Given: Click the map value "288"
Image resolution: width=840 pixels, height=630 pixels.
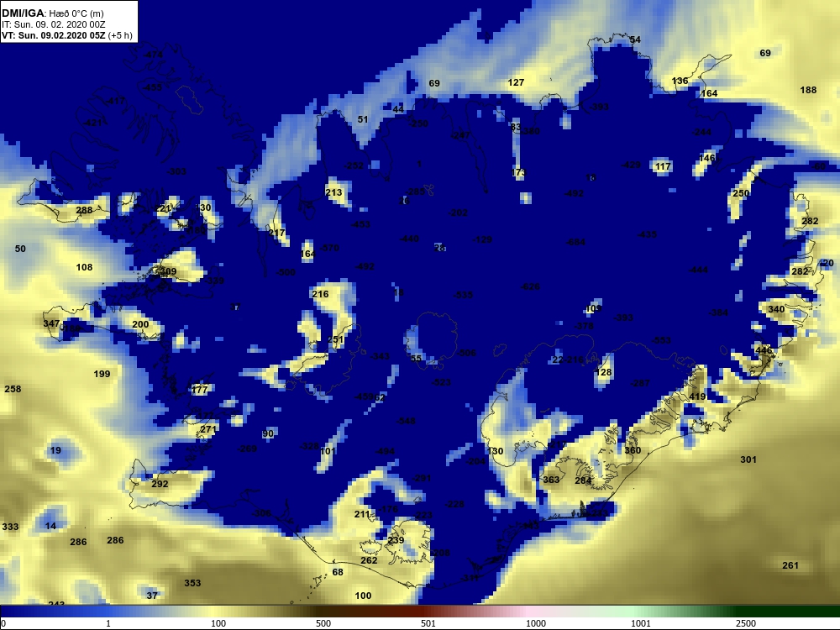Looking at the screenshot, I should [84, 211].
